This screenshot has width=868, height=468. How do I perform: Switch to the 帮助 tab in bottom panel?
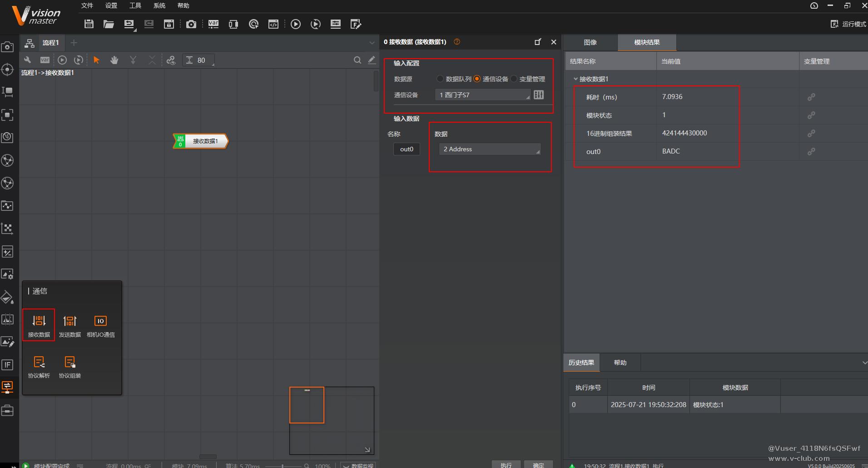[x=620, y=363]
